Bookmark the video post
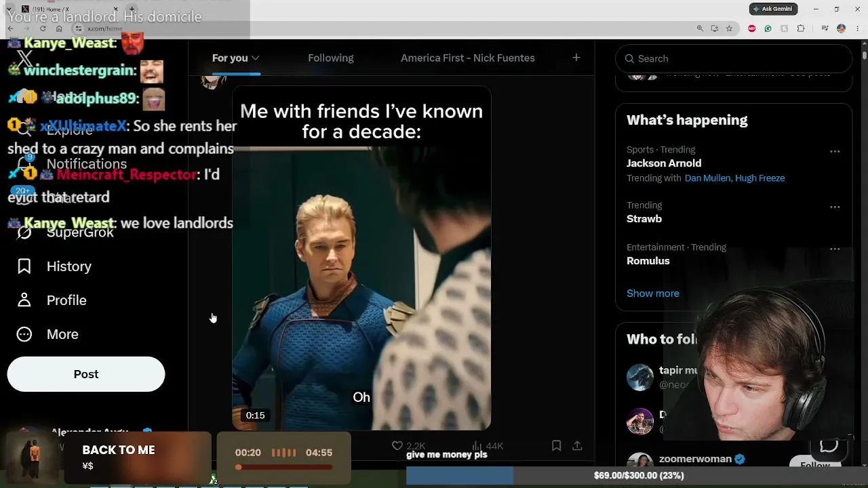The width and height of the screenshot is (868, 488). click(556, 445)
